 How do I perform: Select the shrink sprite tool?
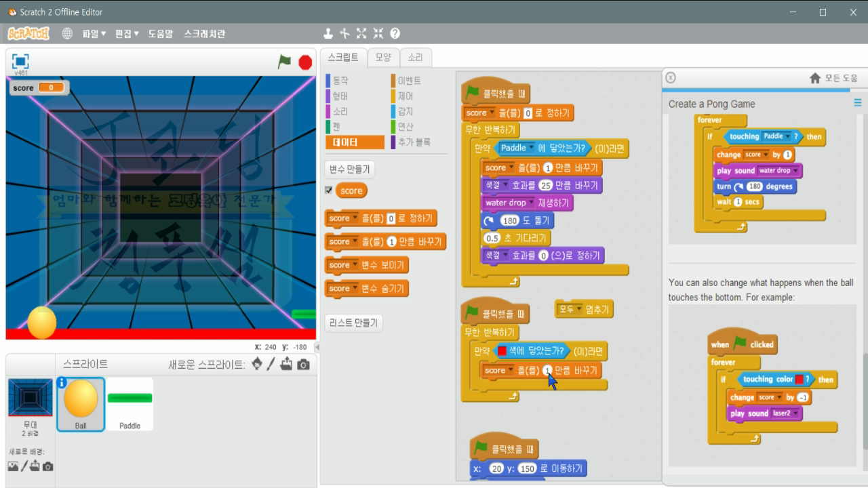378,33
